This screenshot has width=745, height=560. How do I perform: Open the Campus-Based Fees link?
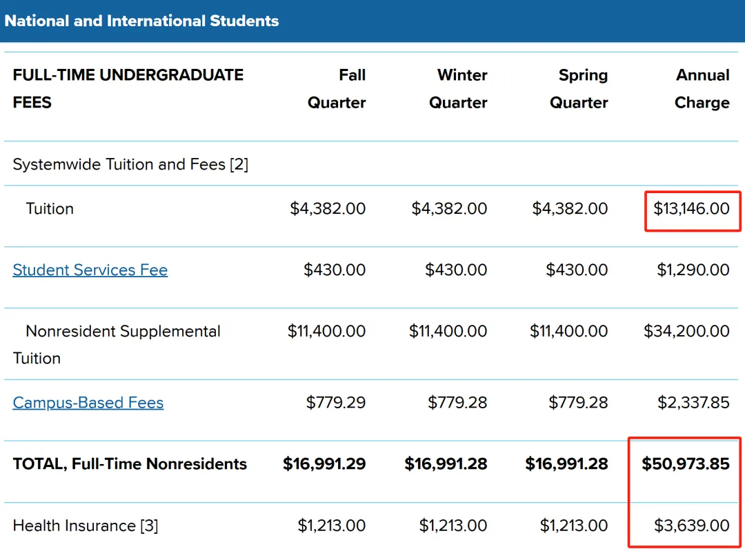point(88,403)
